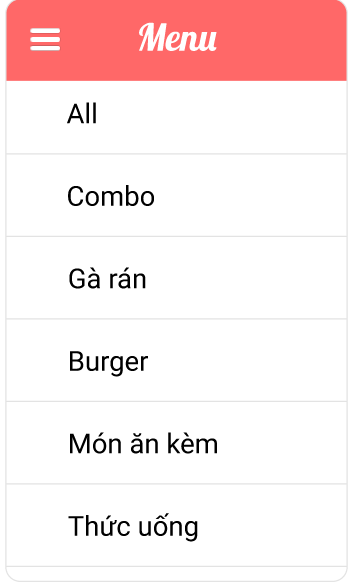Open the hamburger menu icon
Image resolution: width=361 pixels, height=587 pixels.
click(x=45, y=39)
